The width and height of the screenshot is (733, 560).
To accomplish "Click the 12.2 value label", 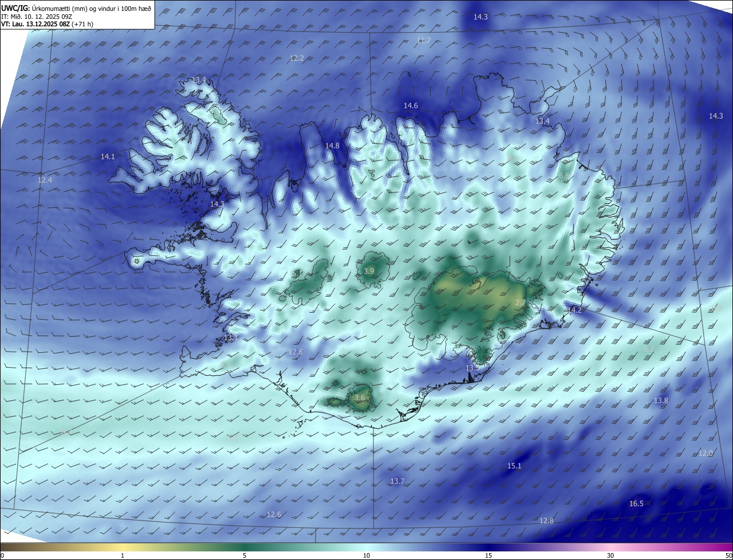I will coord(297,58).
